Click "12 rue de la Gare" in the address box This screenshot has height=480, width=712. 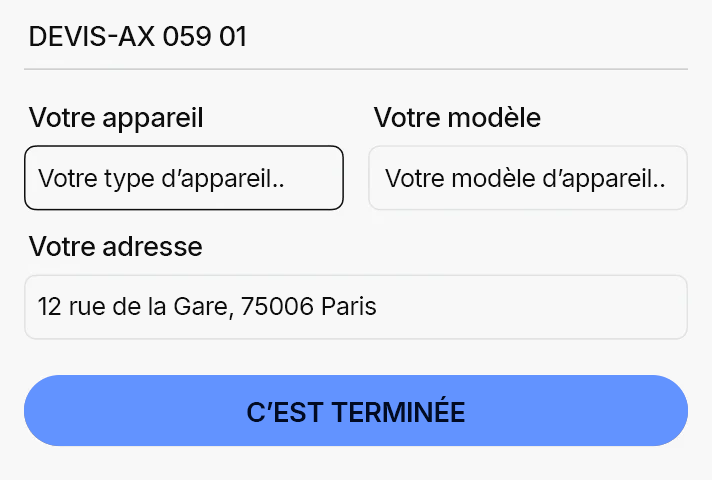pos(135,306)
